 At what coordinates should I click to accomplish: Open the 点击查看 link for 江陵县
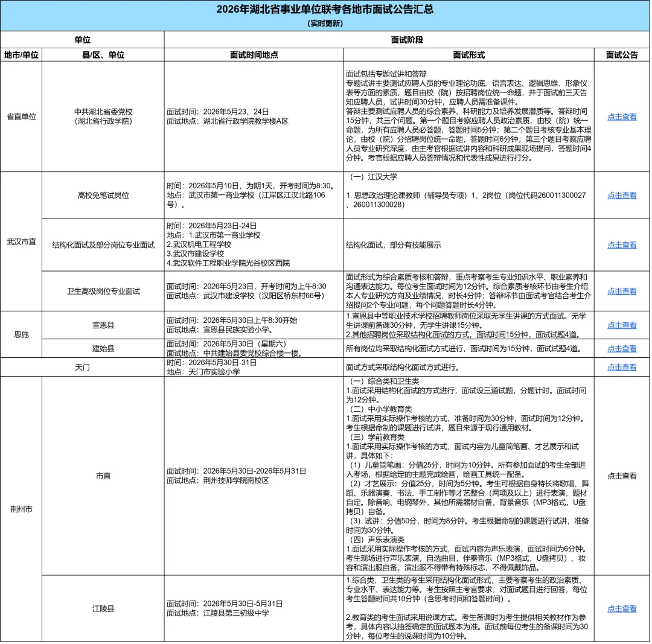(x=622, y=608)
